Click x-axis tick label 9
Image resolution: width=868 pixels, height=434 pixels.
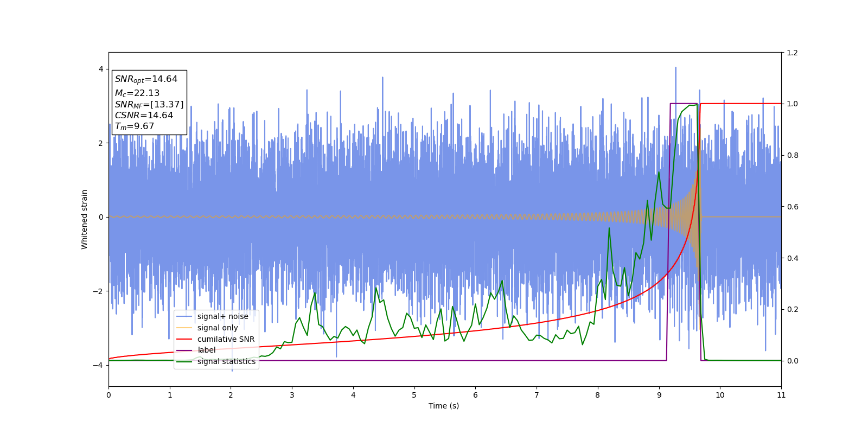pos(659,395)
